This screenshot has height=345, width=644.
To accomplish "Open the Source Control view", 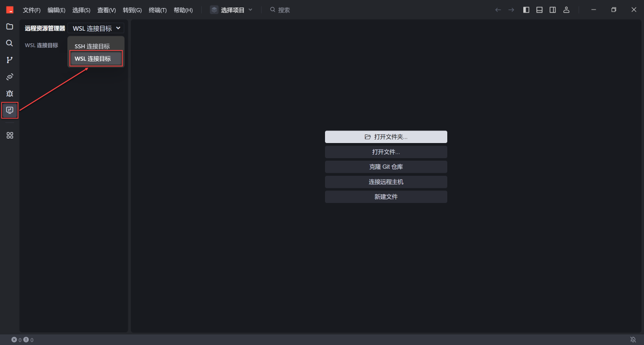I will [x=9, y=59].
